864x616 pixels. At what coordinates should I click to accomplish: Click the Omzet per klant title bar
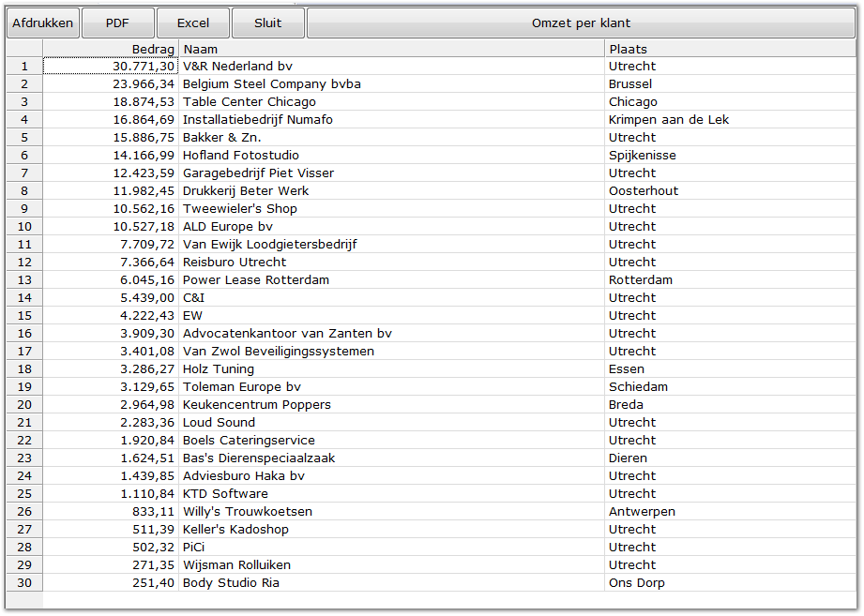pos(581,23)
